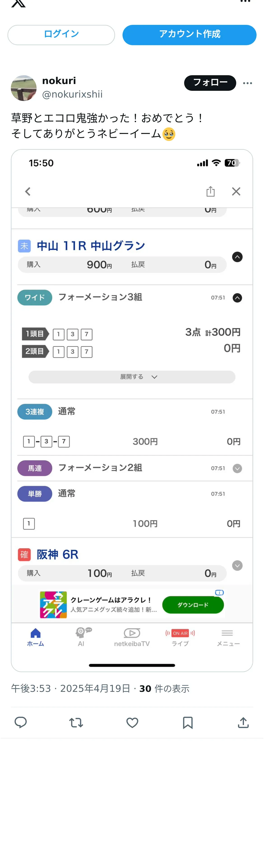Collapse the 中山 11R race section

[x=237, y=257]
